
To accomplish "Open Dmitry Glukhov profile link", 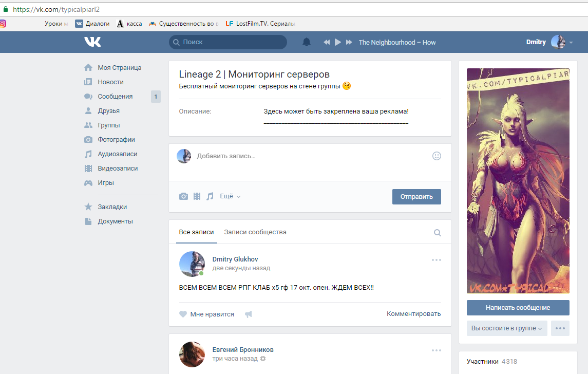I will tap(235, 259).
